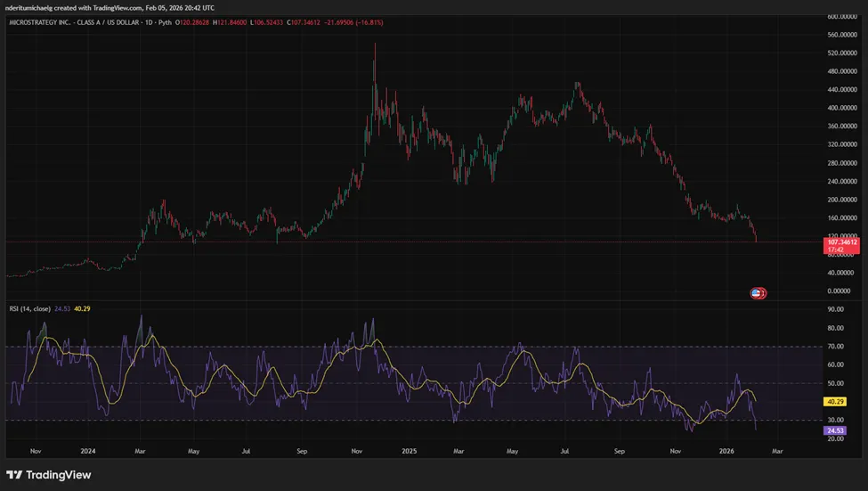Click the yellow 40.29 value in RSI legend
868x491 pixels.
coord(81,308)
